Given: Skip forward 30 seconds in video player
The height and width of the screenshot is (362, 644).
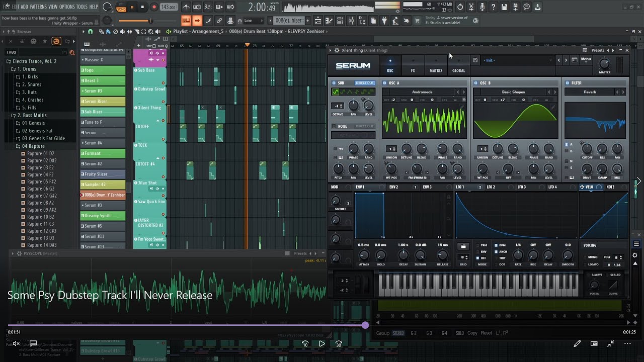Looking at the screenshot, I should (339, 344).
